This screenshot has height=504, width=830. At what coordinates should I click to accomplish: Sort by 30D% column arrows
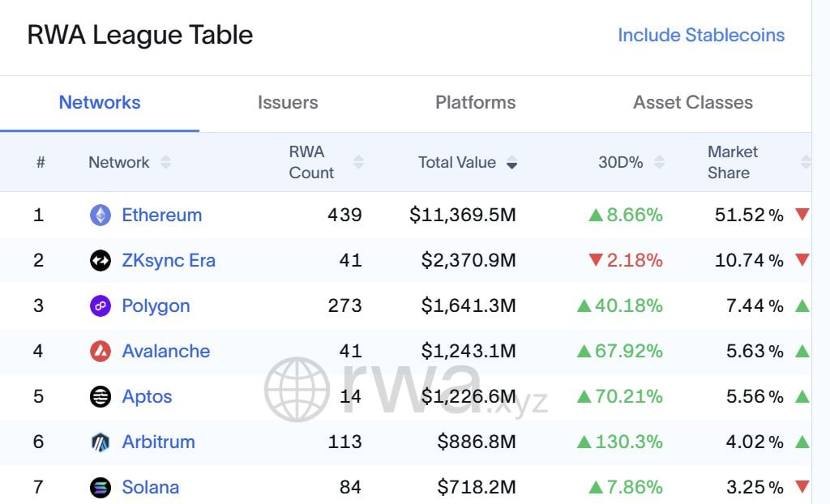(x=659, y=162)
